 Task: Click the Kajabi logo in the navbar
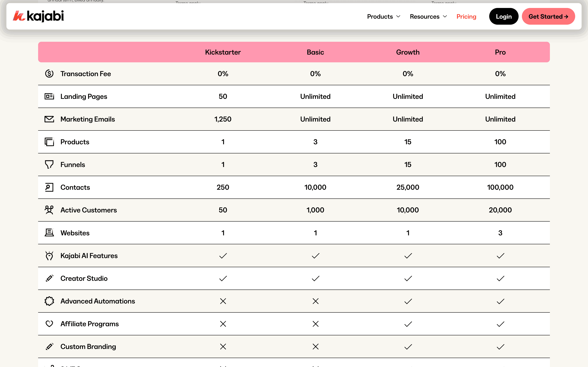[x=39, y=16]
